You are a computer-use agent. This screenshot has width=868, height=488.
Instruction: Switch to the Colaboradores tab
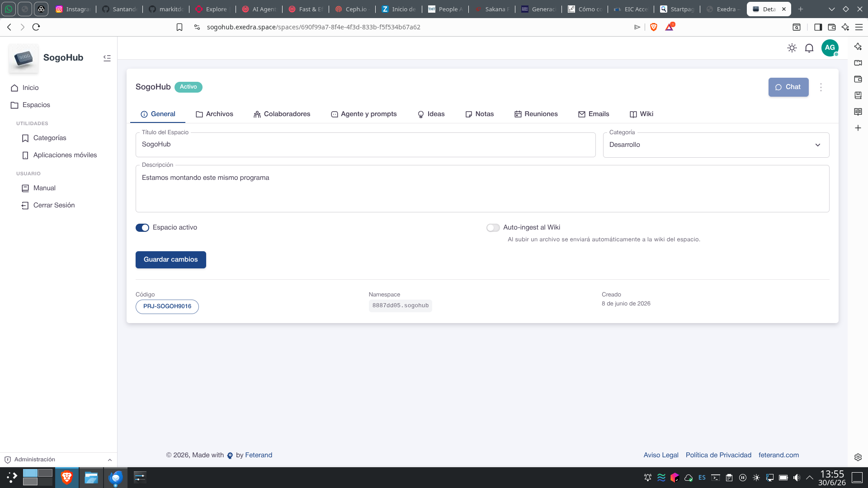pos(282,114)
